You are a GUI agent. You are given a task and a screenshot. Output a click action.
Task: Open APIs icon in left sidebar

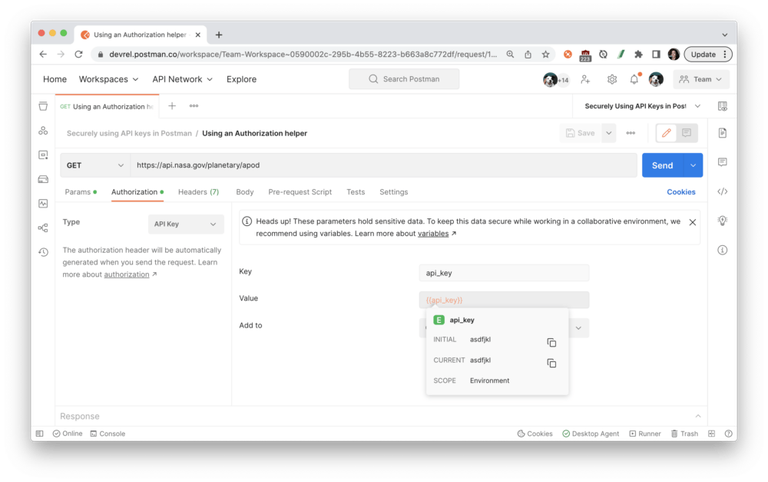pos(44,130)
